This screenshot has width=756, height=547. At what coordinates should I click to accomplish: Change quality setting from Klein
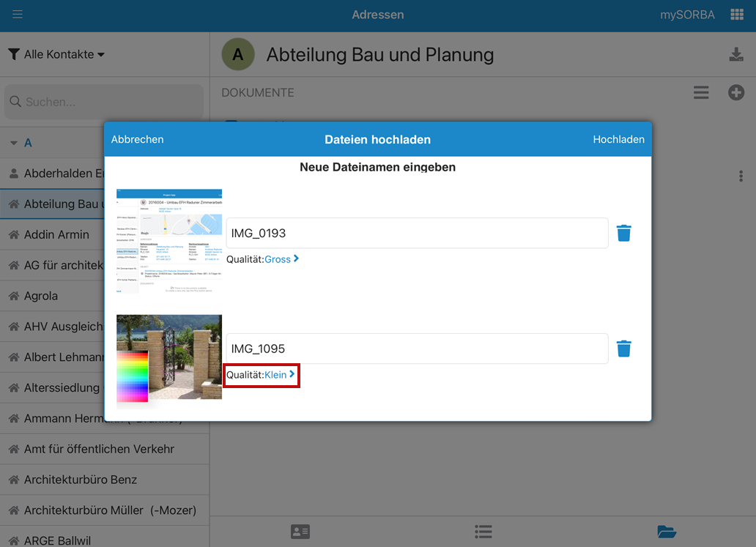tap(279, 375)
